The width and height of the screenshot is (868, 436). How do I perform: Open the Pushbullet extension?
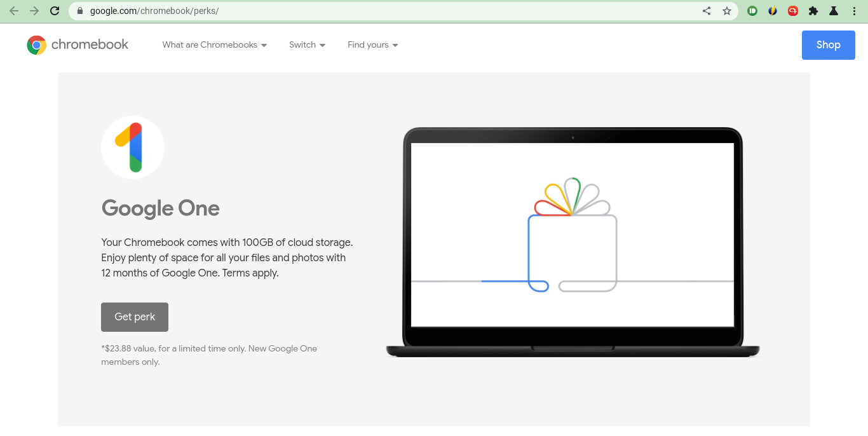pyautogui.click(x=752, y=11)
